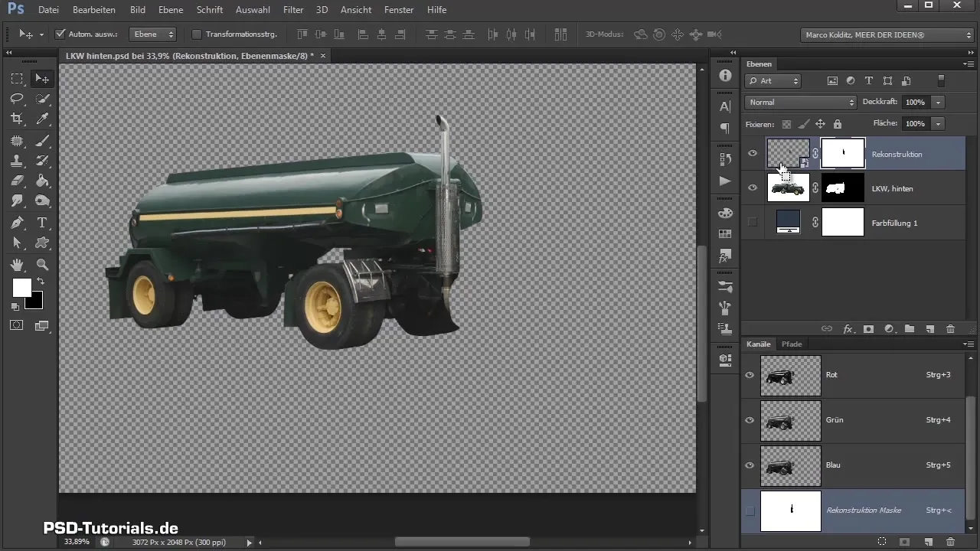The image size is (980, 551).
Task: Create a new layer
Action: point(930,328)
